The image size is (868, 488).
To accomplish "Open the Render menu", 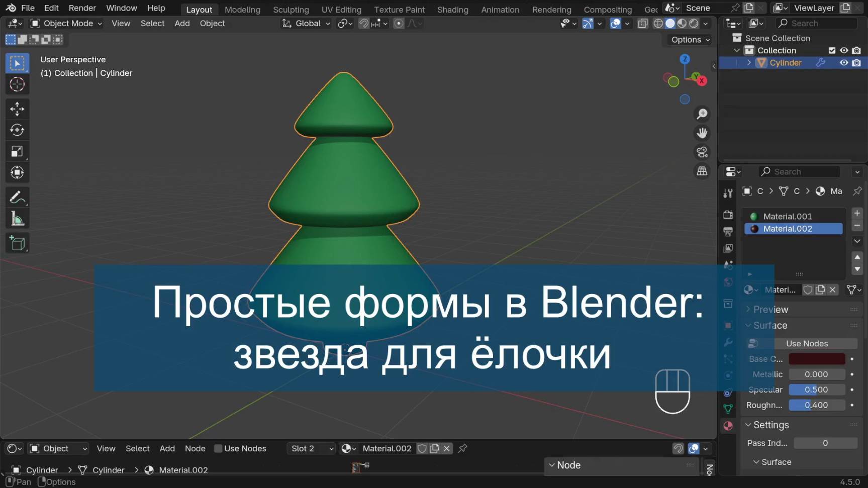I will pyautogui.click(x=82, y=8).
